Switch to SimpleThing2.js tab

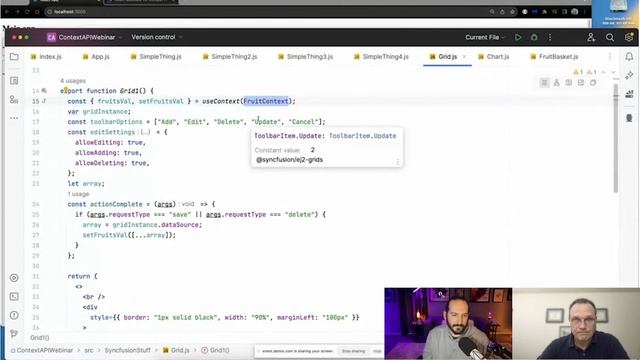click(230, 57)
